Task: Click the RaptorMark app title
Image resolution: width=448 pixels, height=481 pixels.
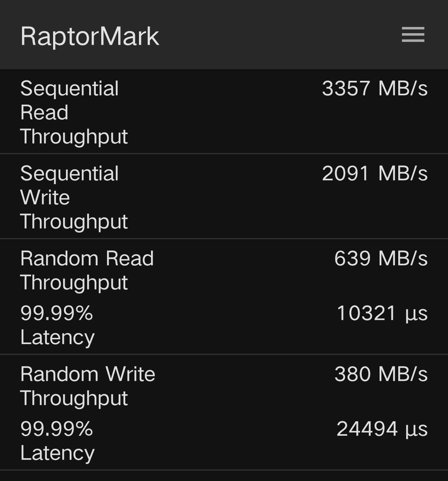Action: tap(90, 36)
